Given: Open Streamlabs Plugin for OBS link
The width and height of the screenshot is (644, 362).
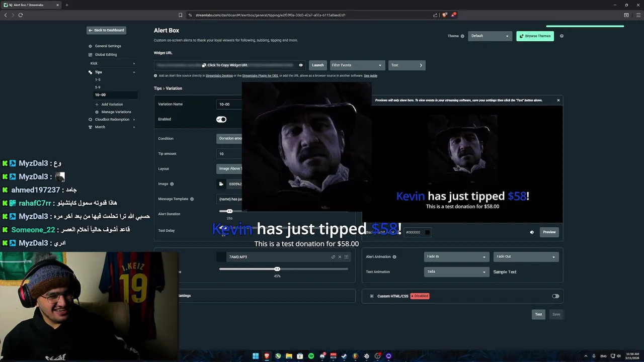Looking at the screenshot, I should click(260, 76).
